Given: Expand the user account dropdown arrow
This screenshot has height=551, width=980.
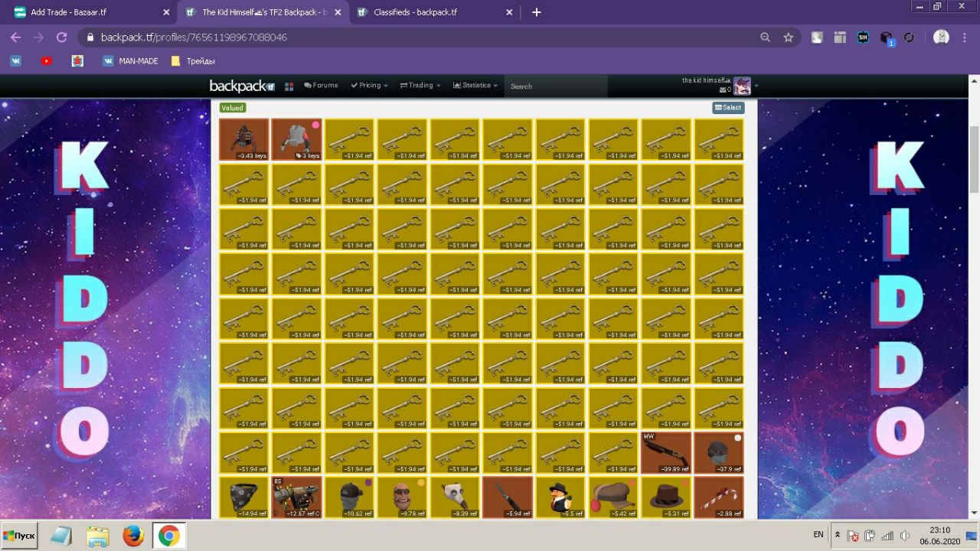Looking at the screenshot, I should pos(756,86).
